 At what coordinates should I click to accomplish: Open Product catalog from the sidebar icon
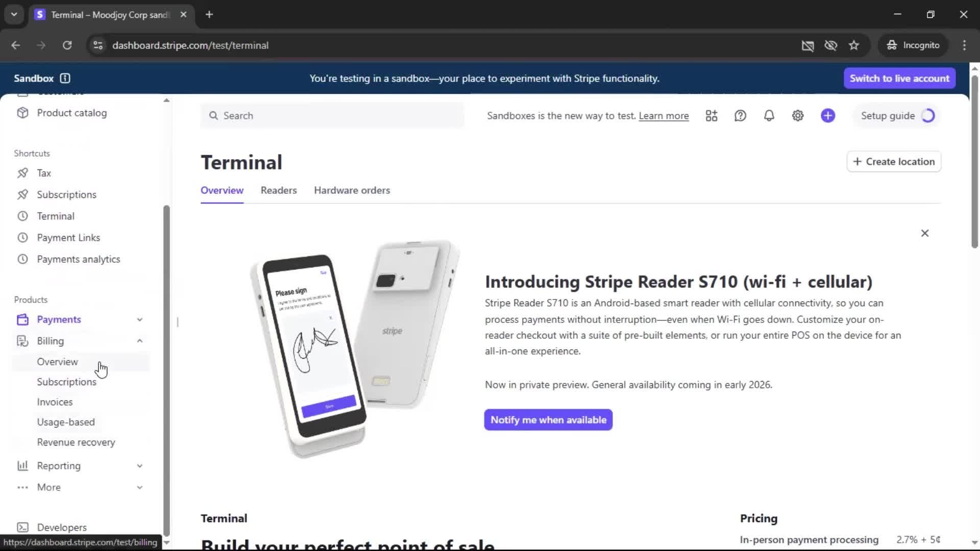click(x=22, y=113)
